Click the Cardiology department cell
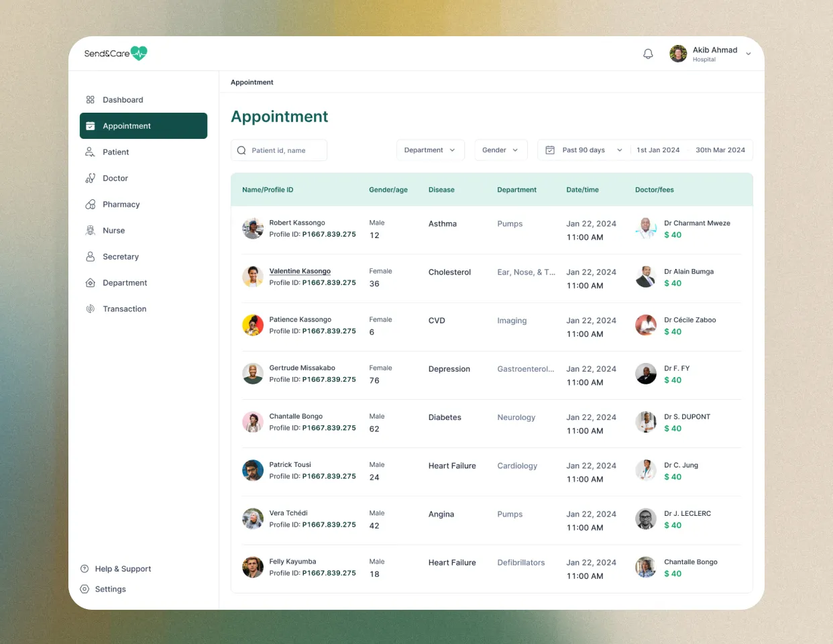Viewport: 833px width, 644px height. click(517, 466)
